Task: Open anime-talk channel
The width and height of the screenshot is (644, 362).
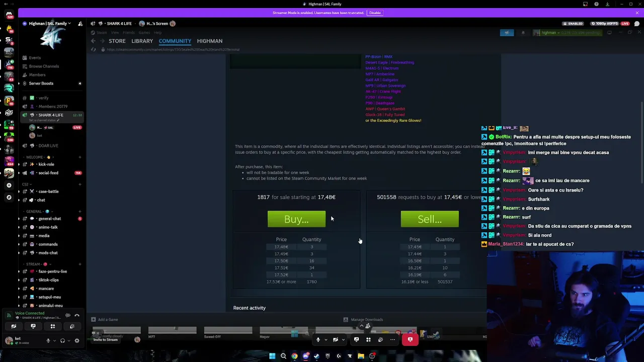Action: click(48, 227)
